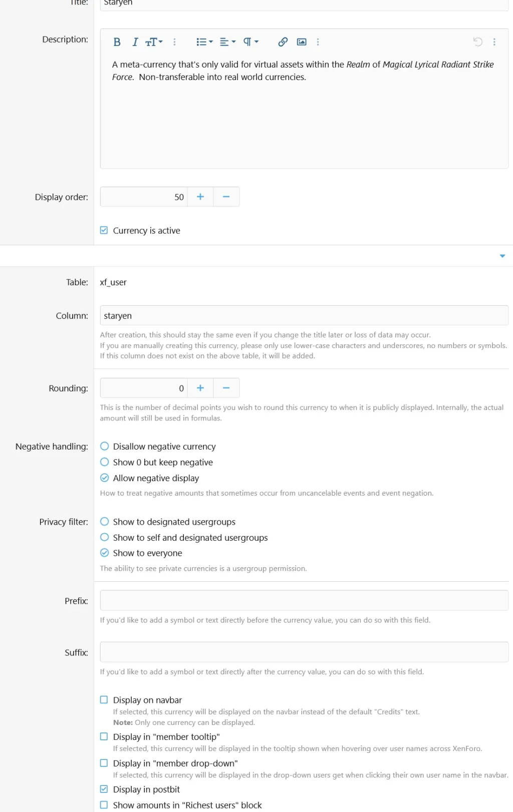Click the Rounding number field
The height and width of the screenshot is (812, 513).
[x=144, y=388]
